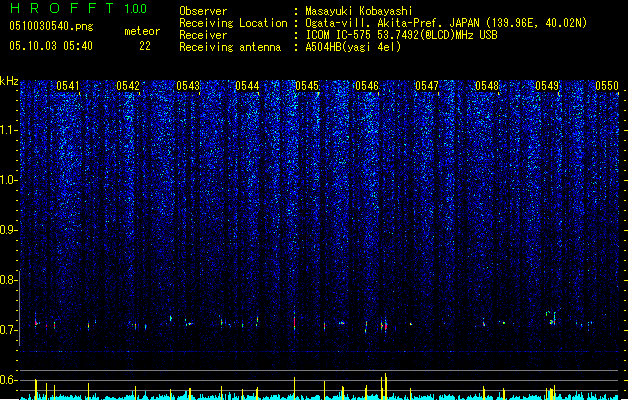The height and width of the screenshot is (400, 629).
Task: Click the 0547 time marker
Action: pos(427,86)
